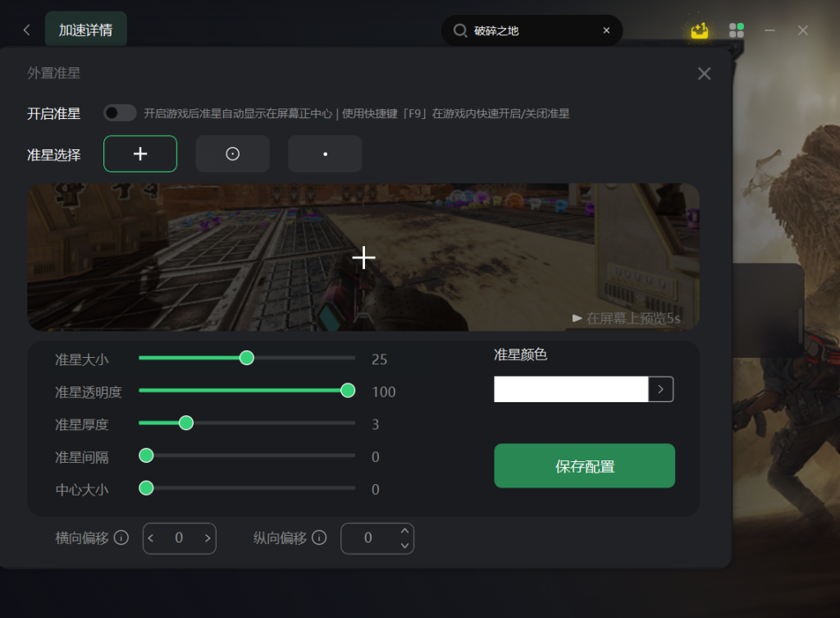Show the 纵向偏移 info tooltip icon
The width and height of the screenshot is (840, 618).
[x=319, y=538]
